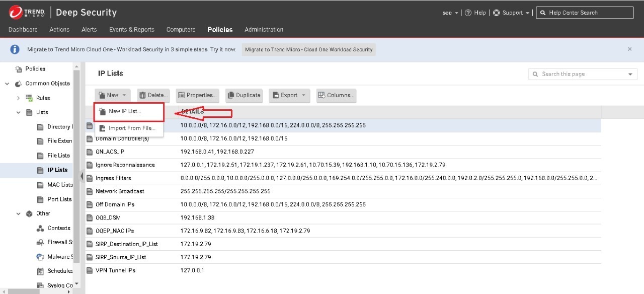644x294 pixels.
Task: Click the File Lists document icon
Action: (x=40, y=156)
